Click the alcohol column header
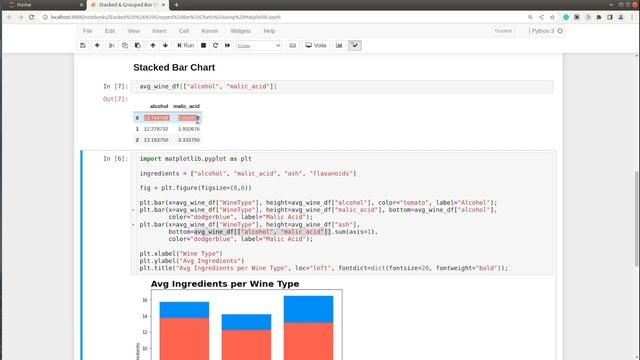The height and width of the screenshot is (360, 640). pyautogui.click(x=159, y=106)
